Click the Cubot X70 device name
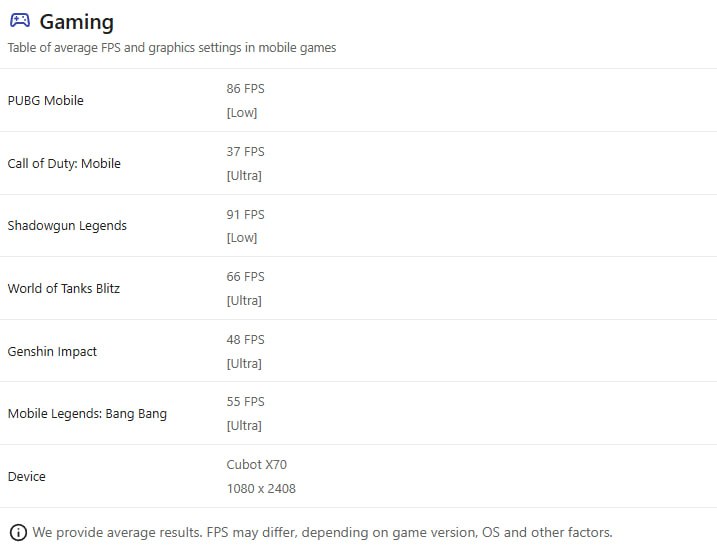Viewport: 717px width, 555px height. coord(257,464)
